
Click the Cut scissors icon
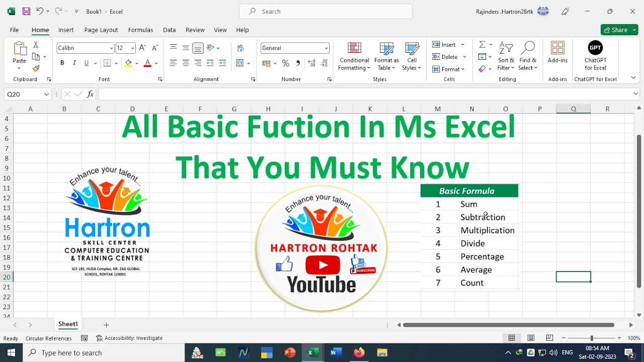tap(36, 45)
